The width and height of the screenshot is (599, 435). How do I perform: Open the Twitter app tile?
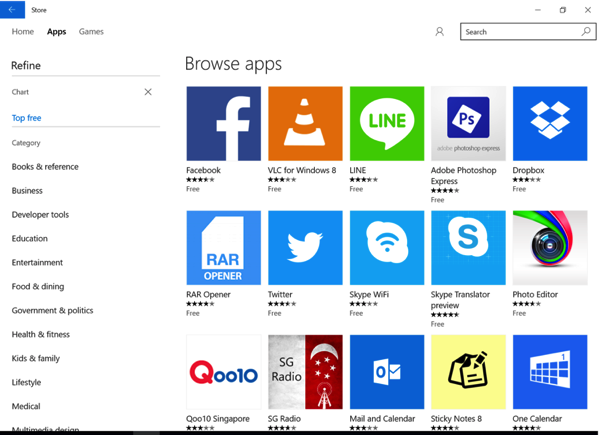tap(305, 247)
